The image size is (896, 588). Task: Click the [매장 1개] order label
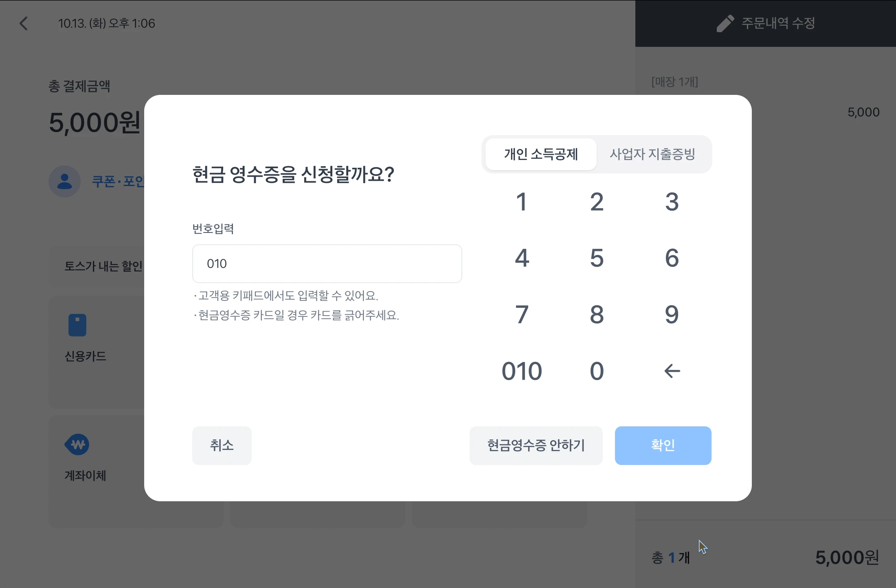coord(675,82)
